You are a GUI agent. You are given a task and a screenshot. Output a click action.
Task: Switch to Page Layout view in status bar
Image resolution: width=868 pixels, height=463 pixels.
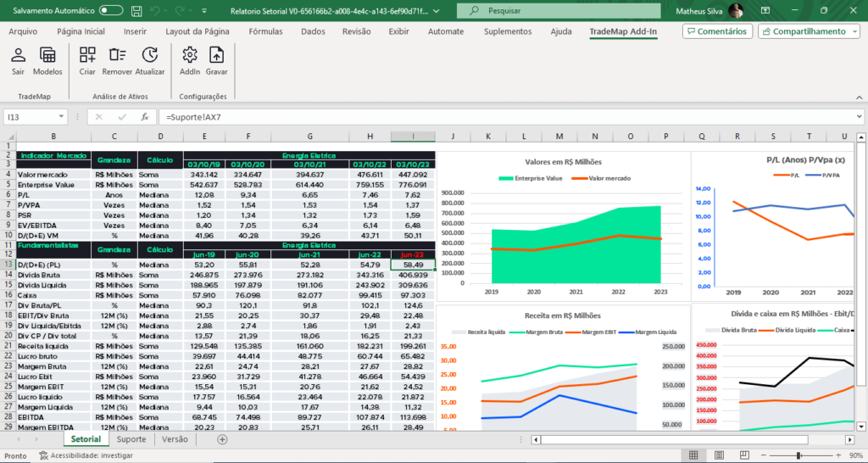(719, 455)
